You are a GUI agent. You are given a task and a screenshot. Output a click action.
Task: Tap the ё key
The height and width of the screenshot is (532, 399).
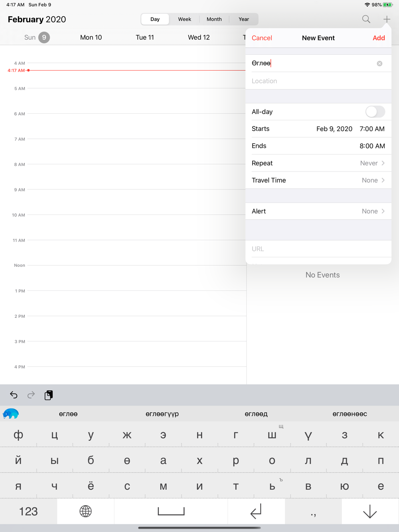tap(91, 486)
